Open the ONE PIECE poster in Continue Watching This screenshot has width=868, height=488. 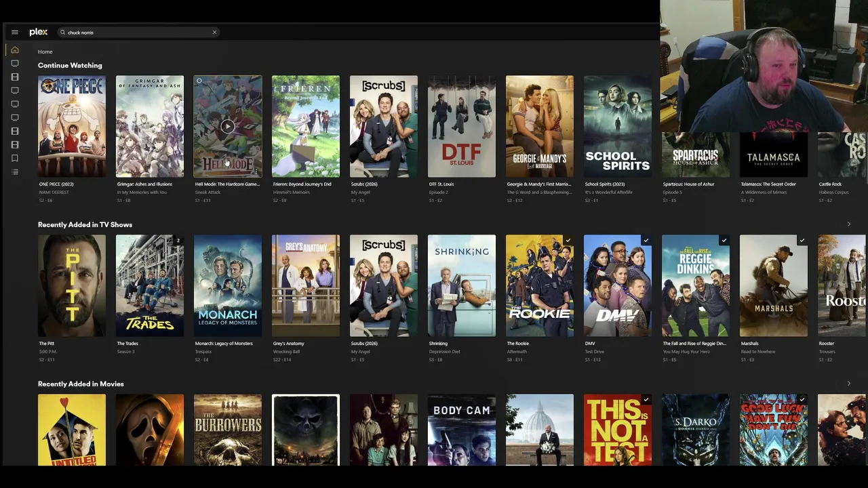pyautogui.click(x=72, y=126)
